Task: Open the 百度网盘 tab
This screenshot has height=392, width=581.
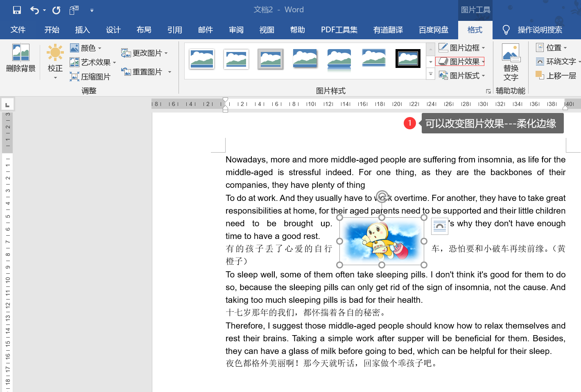Action: coord(434,30)
